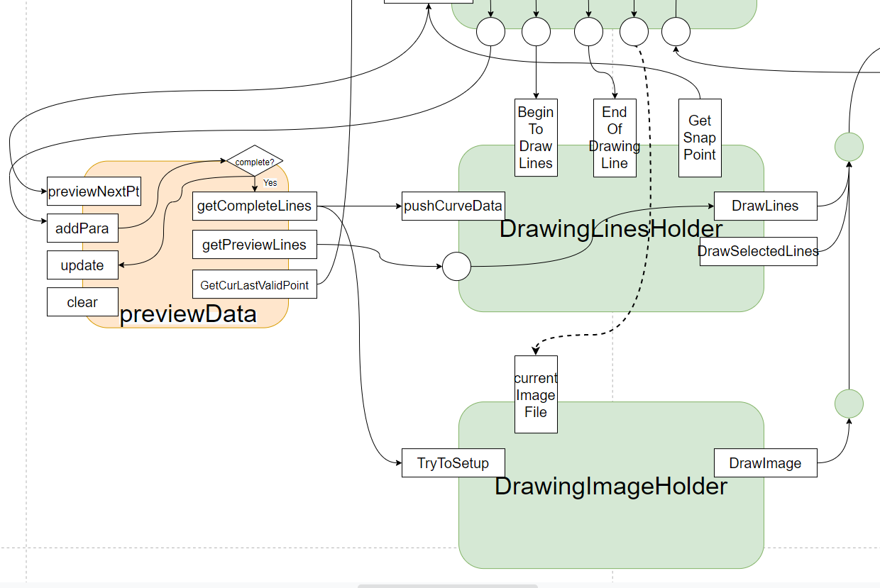The height and width of the screenshot is (588, 880).
Task: Select the 'End Of Drawing Line' box
Action: coord(615,138)
